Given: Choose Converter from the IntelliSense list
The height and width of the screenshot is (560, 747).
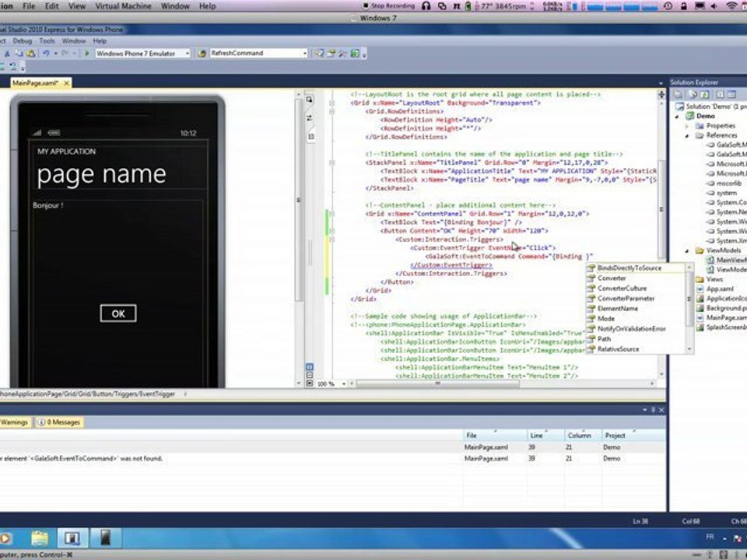Looking at the screenshot, I should [612, 278].
